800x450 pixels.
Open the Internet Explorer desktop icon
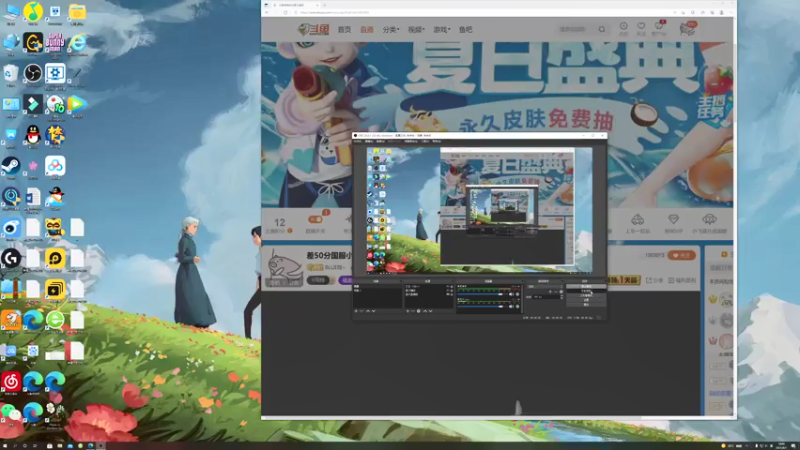coord(77,42)
